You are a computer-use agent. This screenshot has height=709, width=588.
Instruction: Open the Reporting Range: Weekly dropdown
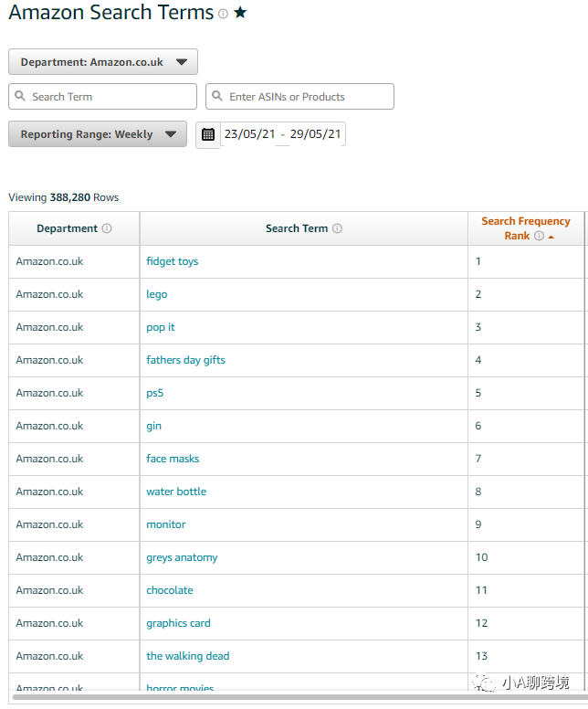[x=98, y=133]
